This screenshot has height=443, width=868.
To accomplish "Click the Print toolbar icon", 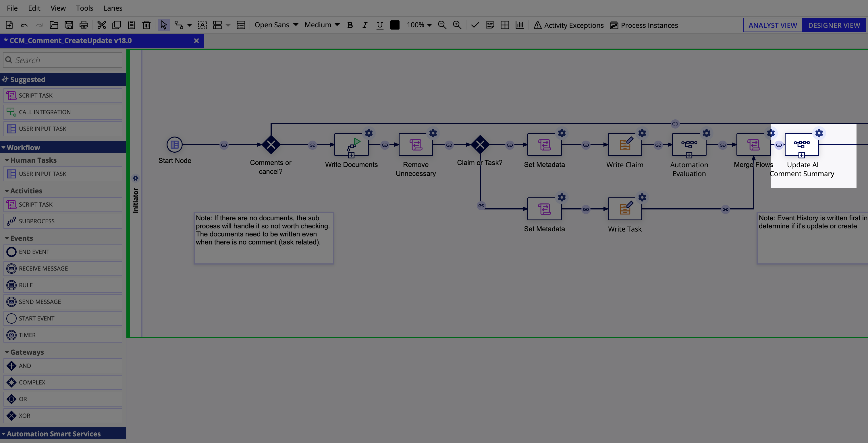I will click(84, 25).
